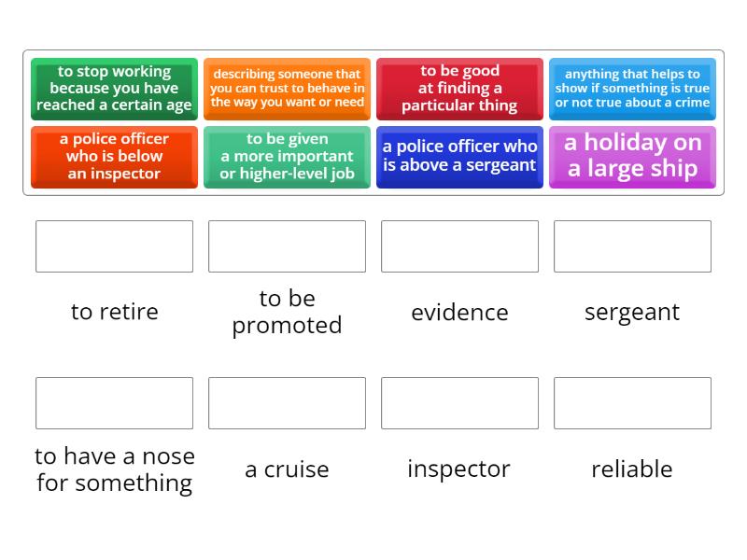747x560 pixels.
Task: Pick the orange 'describing someone that you can trust' tile
Action: 287,89
